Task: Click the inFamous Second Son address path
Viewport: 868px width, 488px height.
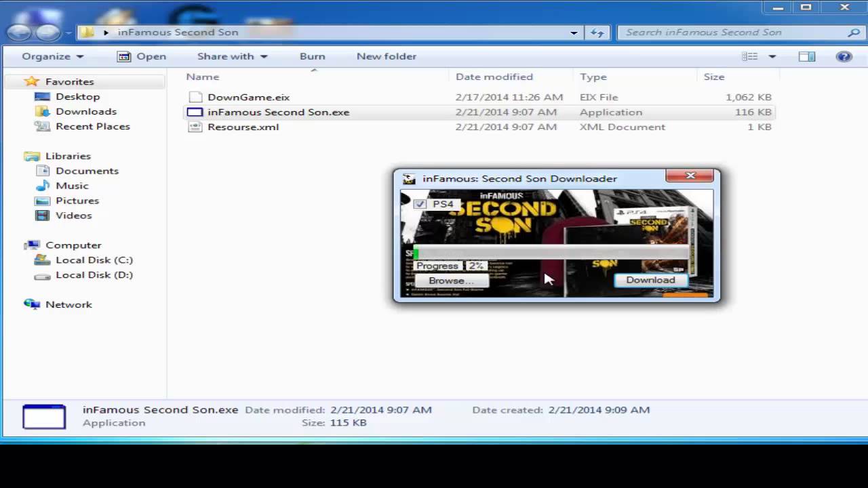Action: (x=178, y=32)
